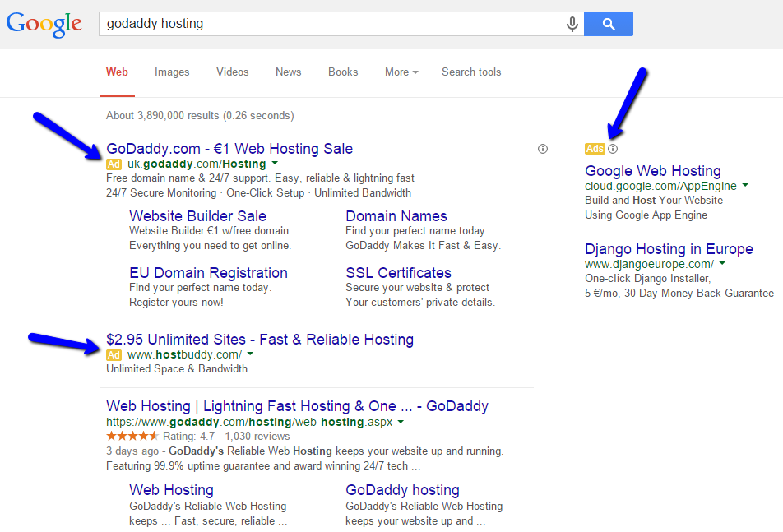Click www.hostbuddy.com/ green URL
Viewport: 783px width, 532px height.
(x=185, y=355)
